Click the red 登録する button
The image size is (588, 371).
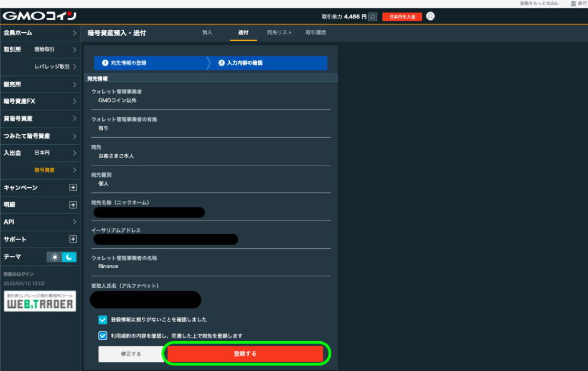pos(245,354)
